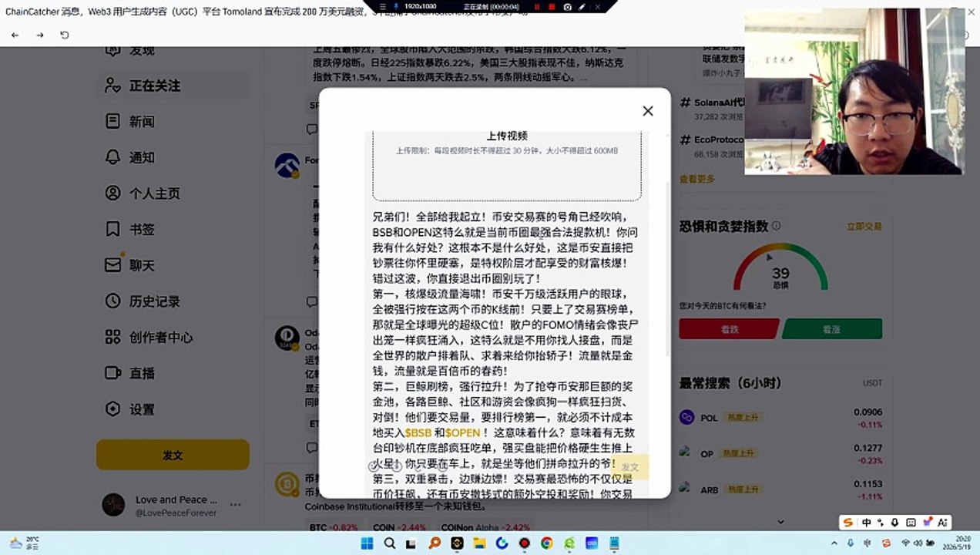This screenshot has width=980, height=555.
Task: Click the gear icon beside 设置
Action: 112,409
